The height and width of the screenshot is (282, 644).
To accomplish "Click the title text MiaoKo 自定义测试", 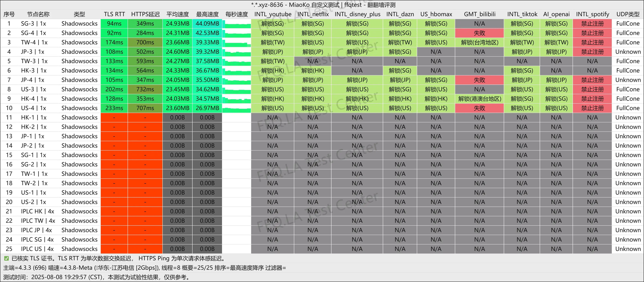I will point(314,5).
